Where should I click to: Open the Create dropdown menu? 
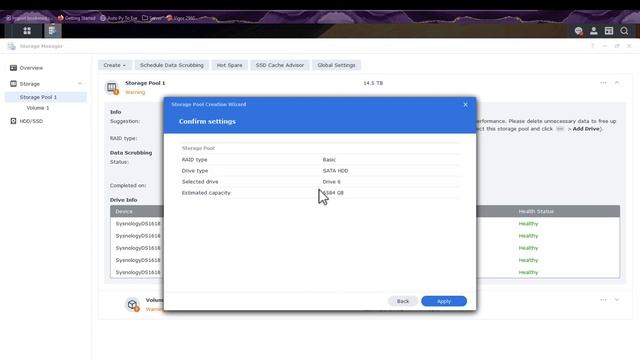[114, 65]
